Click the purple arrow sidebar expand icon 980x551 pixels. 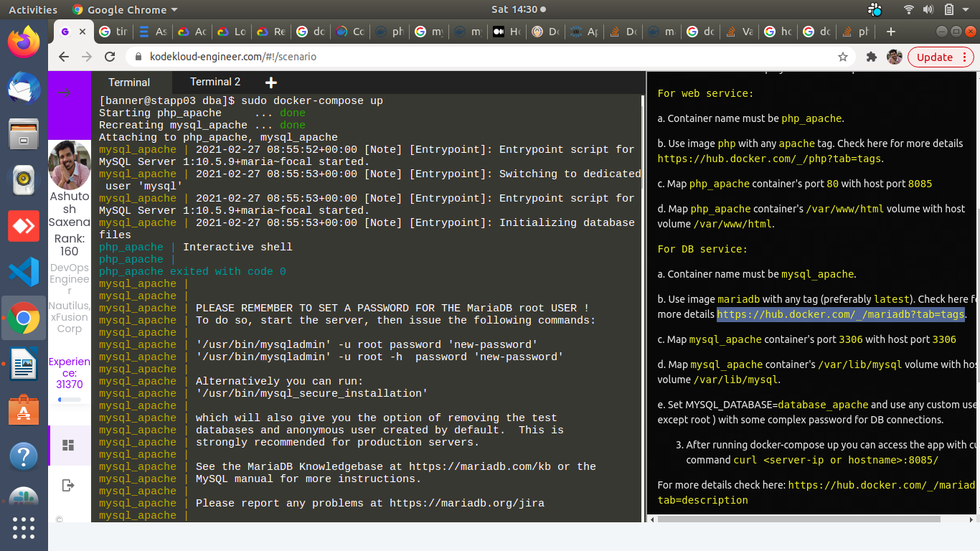63,92
